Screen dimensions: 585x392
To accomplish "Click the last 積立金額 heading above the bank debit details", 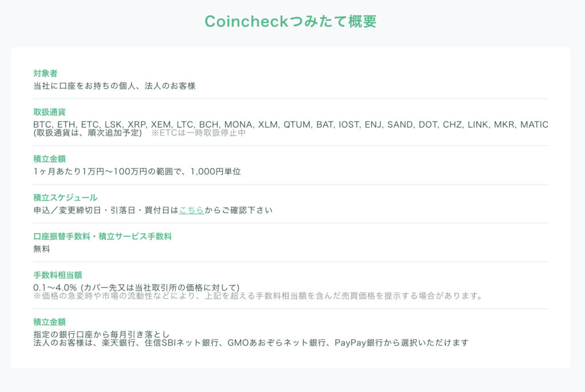I will pos(49,322).
